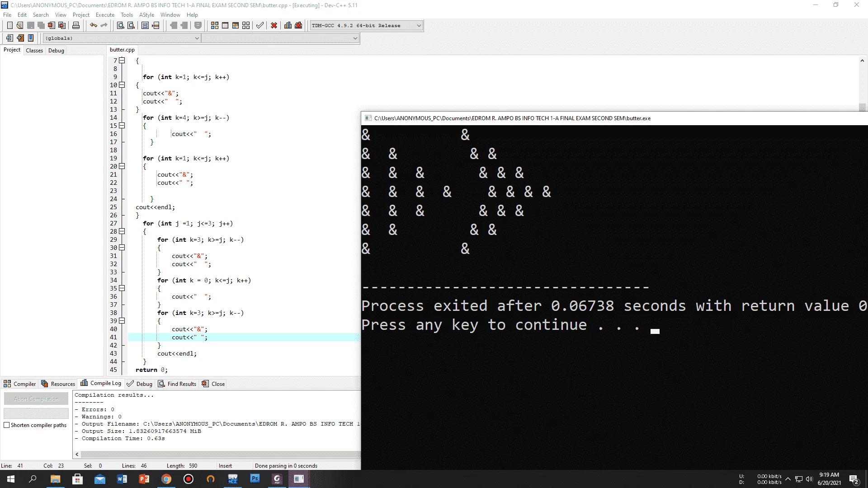Viewport: 868px width, 488px height.
Task: Collapse the code fold at line 7
Action: [x=122, y=60]
